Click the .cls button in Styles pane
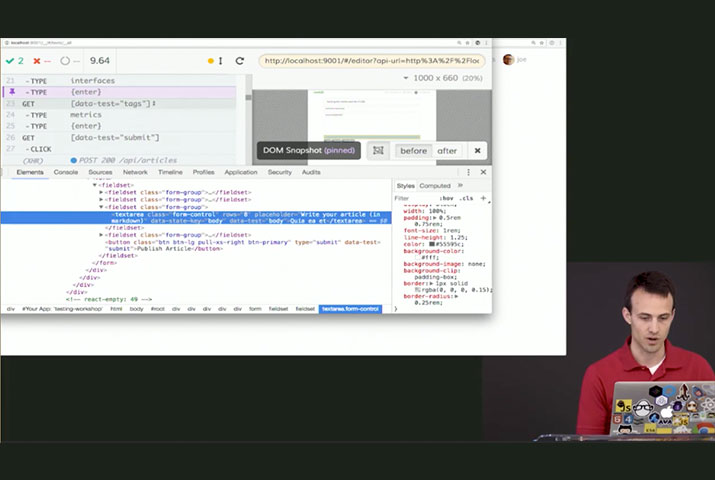This screenshot has width=715, height=480. pyautogui.click(x=466, y=198)
